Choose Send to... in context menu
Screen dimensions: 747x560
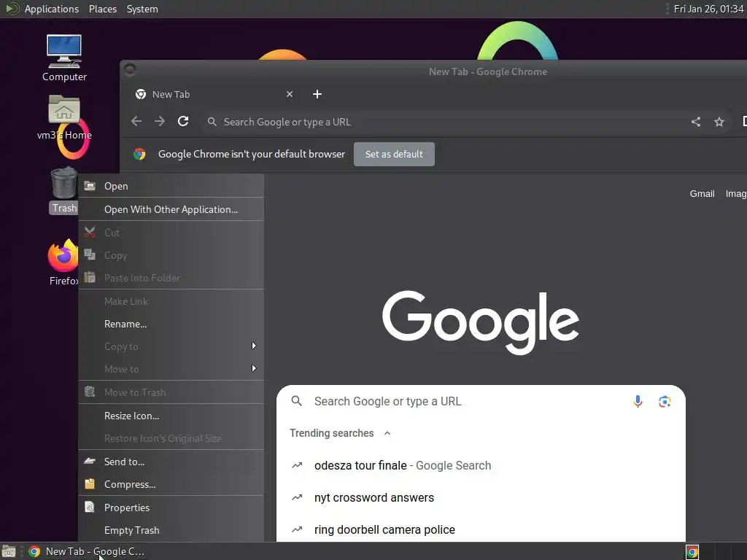click(x=171, y=462)
